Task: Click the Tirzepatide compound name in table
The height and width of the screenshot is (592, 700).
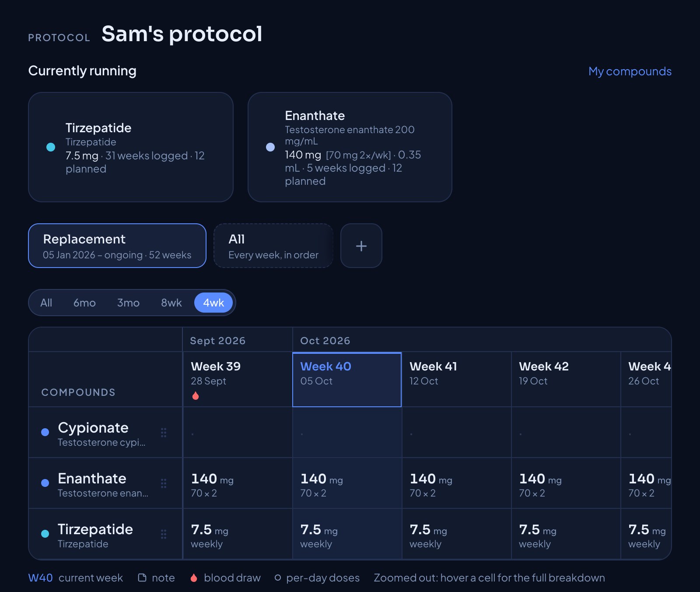Action: point(95,529)
